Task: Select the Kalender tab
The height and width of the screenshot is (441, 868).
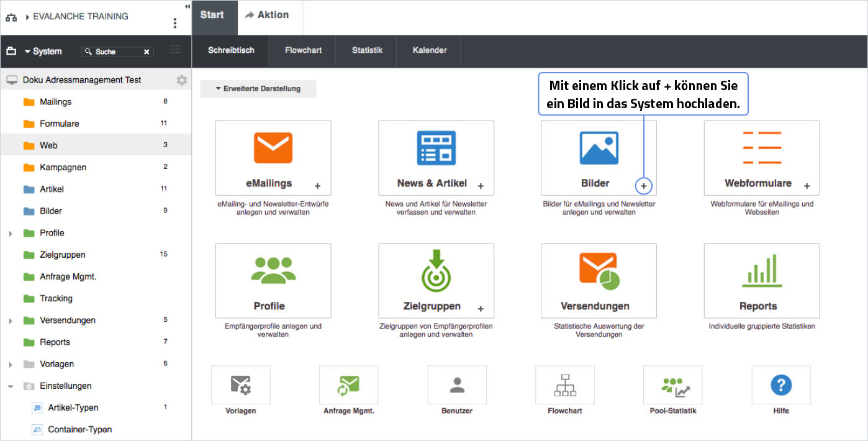Action: [430, 50]
